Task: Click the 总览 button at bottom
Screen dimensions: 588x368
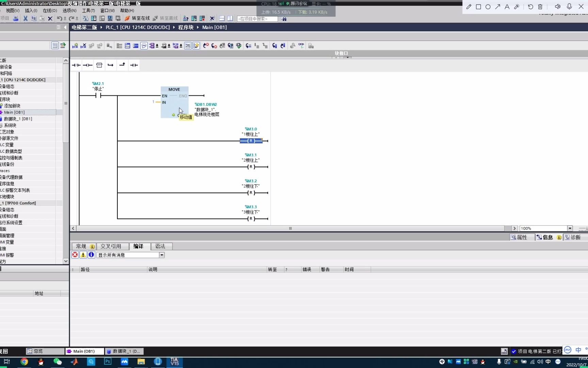Action: click(x=45, y=351)
